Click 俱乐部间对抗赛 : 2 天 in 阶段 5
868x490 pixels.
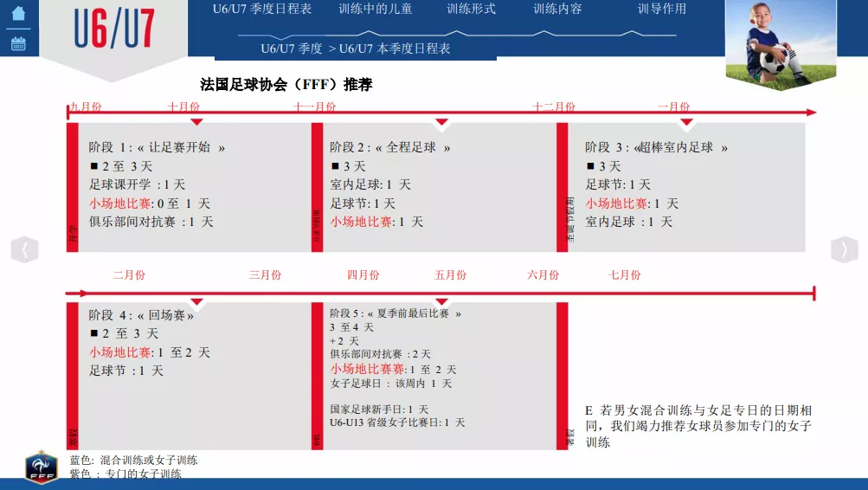pyautogui.click(x=380, y=354)
